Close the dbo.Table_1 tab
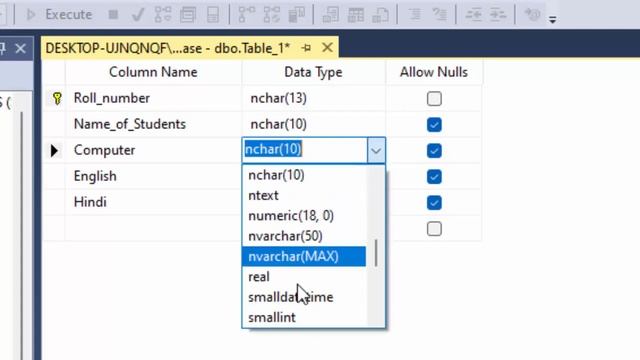Viewport: 640px width, 360px height. [x=327, y=48]
